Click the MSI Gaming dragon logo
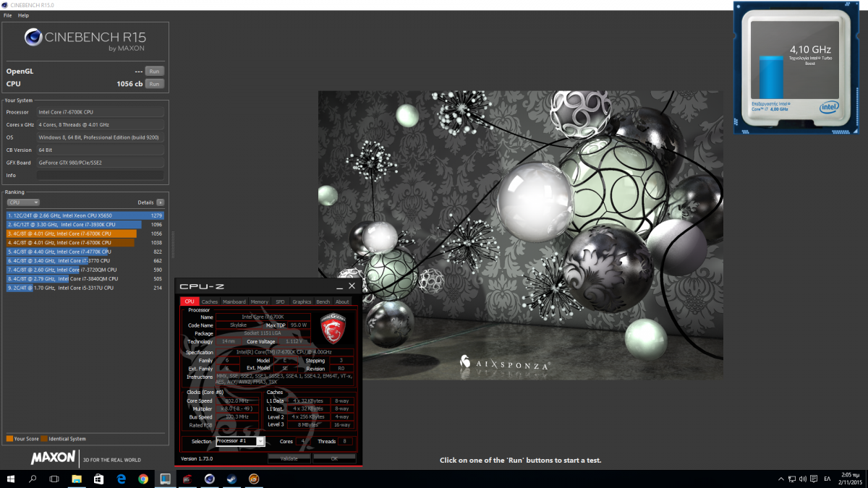Screen dimensions: 868x488 click(x=334, y=328)
